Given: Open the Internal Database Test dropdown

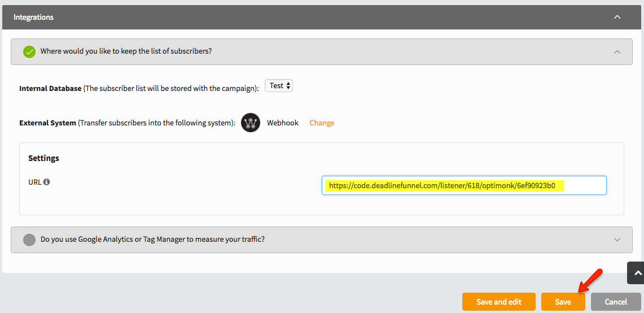Looking at the screenshot, I should 279,85.
